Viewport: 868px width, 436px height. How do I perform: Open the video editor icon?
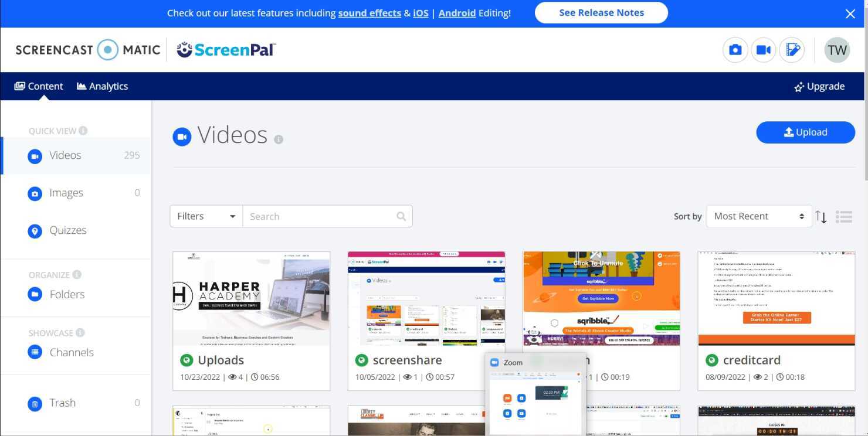point(791,50)
